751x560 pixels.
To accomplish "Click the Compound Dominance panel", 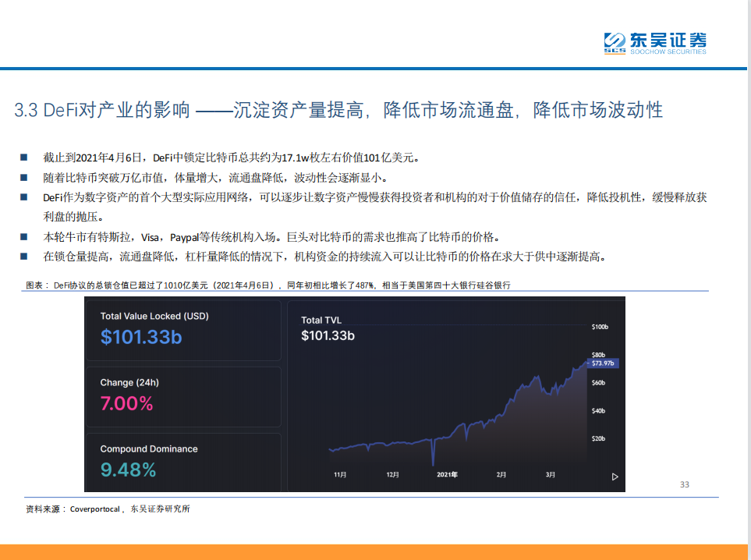I will [x=183, y=460].
